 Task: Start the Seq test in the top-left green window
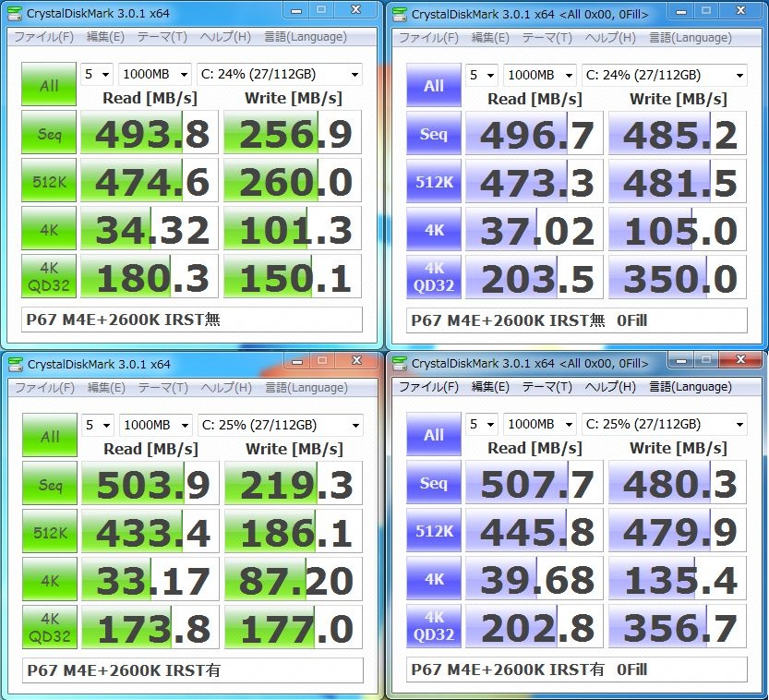click(x=49, y=132)
